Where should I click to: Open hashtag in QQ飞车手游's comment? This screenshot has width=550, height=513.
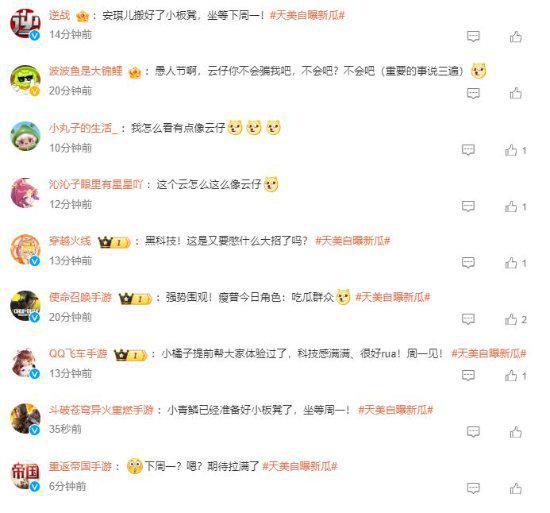[489, 353]
